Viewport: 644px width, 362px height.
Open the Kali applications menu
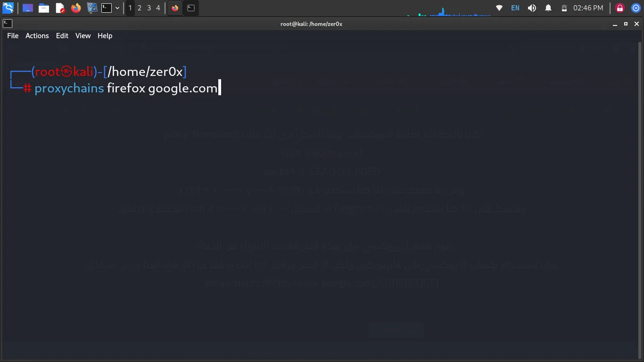(8, 8)
